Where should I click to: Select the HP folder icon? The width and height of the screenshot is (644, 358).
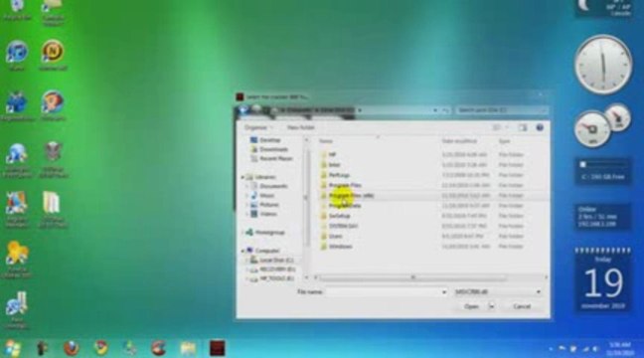click(323, 154)
